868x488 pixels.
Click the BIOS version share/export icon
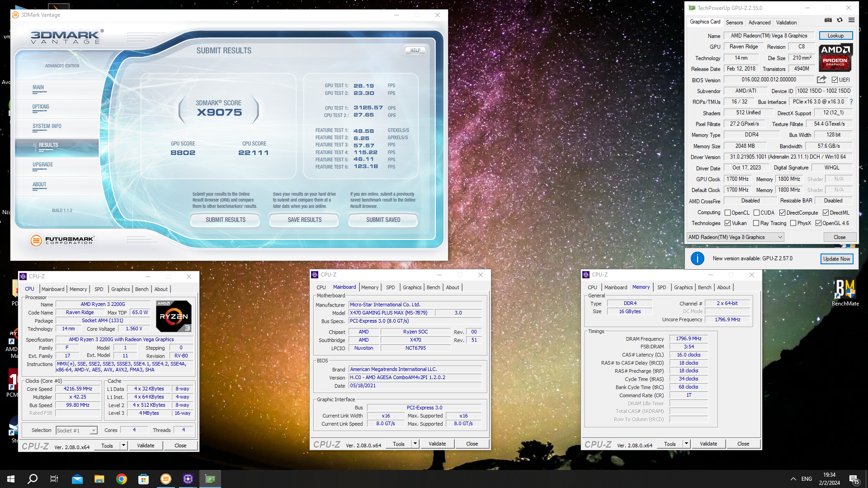tap(821, 80)
